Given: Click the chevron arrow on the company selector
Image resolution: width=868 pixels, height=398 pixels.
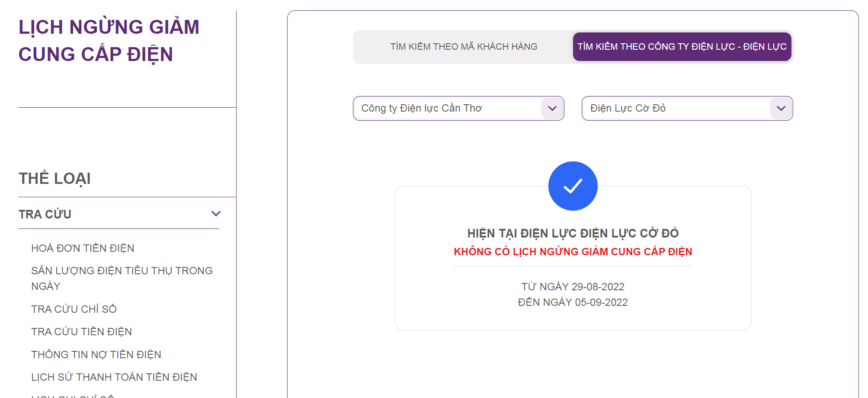Looking at the screenshot, I should pyautogui.click(x=552, y=108).
